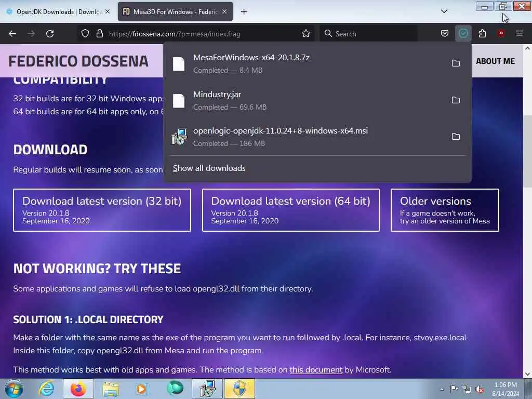Image resolution: width=532 pixels, height=399 pixels.
Task: Show MesaForWindows-x64-20.1.8.7z in folder
Action: coord(456,63)
